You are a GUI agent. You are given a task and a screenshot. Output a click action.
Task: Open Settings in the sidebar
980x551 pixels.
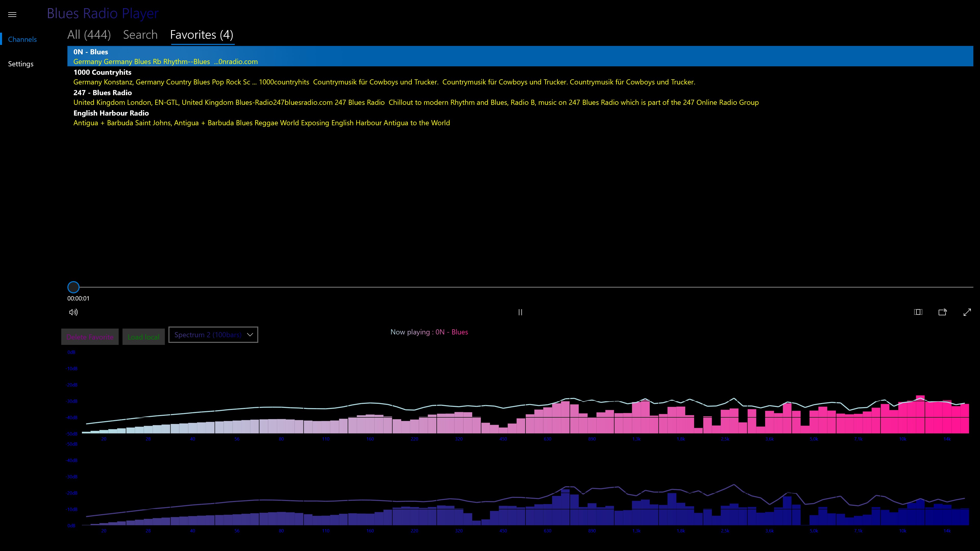tap(20, 64)
